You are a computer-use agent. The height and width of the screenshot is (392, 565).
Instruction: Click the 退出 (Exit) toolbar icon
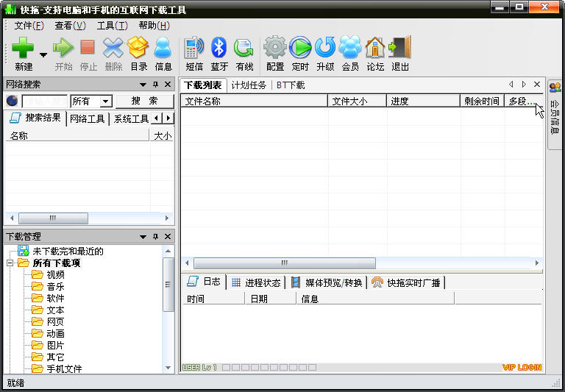[400, 49]
